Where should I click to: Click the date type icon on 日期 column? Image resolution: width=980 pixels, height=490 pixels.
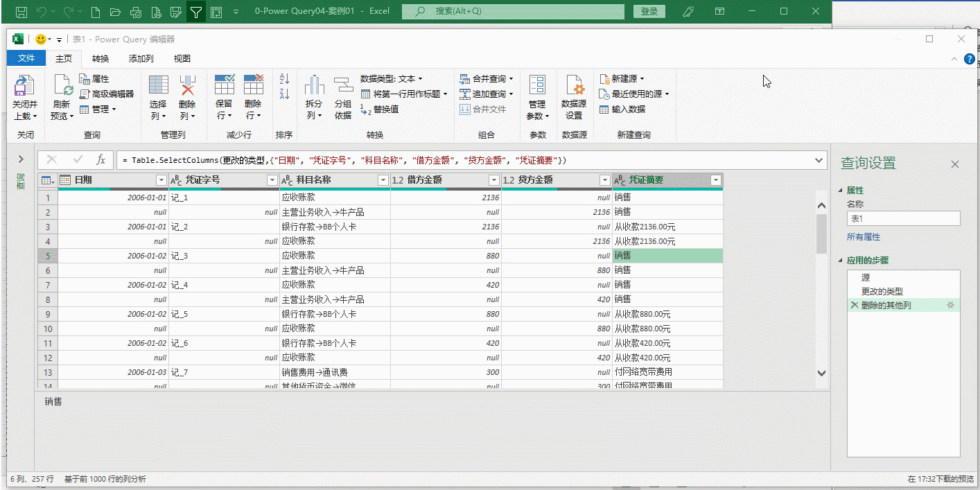point(66,180)
